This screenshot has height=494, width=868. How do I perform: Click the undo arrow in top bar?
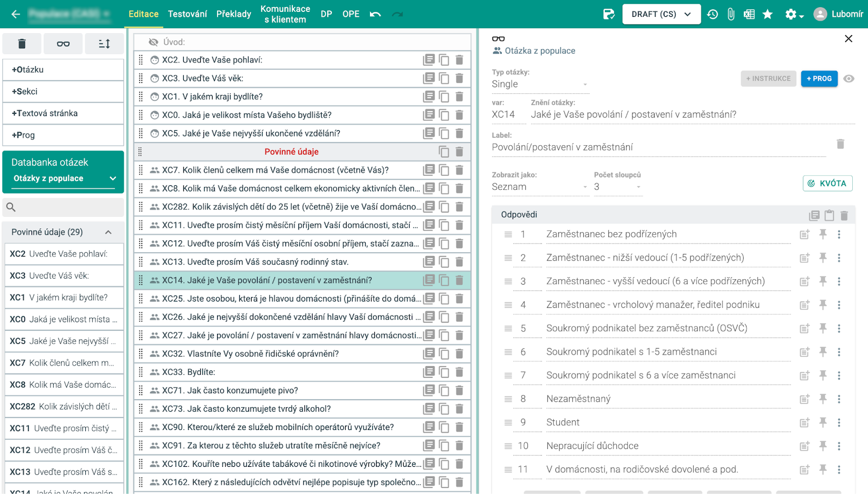(375, 14)
